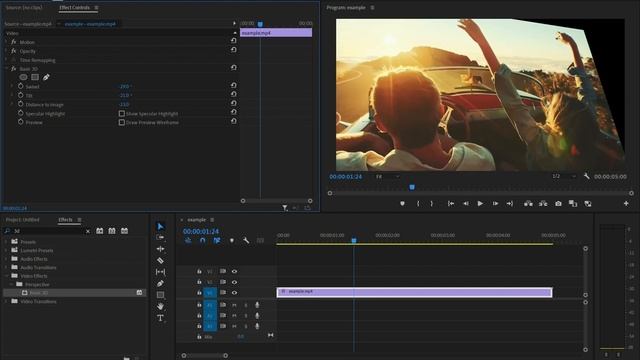Expand Video Transitions folder
This screenshot has height=360, width=640.
(6, 301)
